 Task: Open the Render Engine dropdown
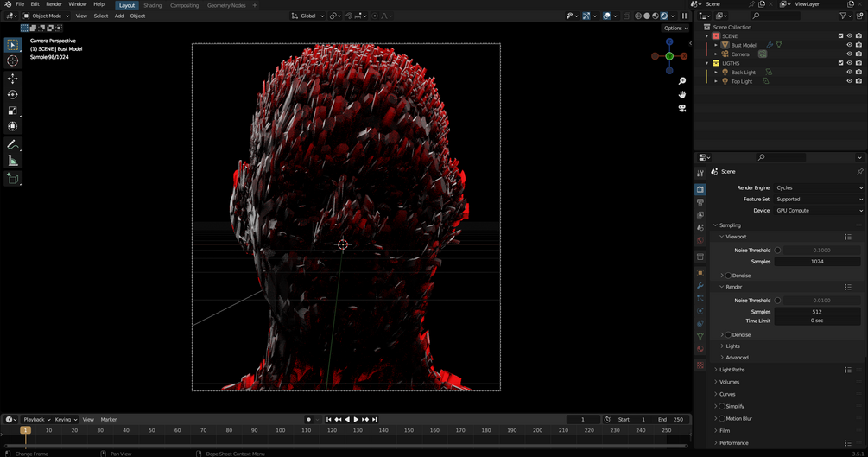(x=818, y=187)
